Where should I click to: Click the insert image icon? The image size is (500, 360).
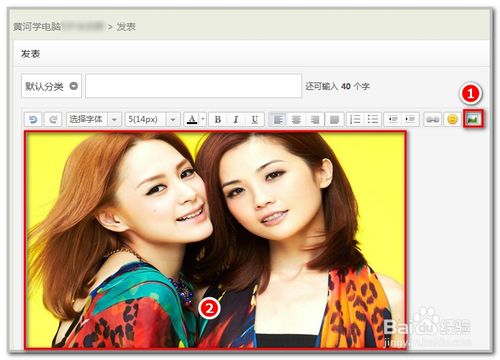[473, 119]
